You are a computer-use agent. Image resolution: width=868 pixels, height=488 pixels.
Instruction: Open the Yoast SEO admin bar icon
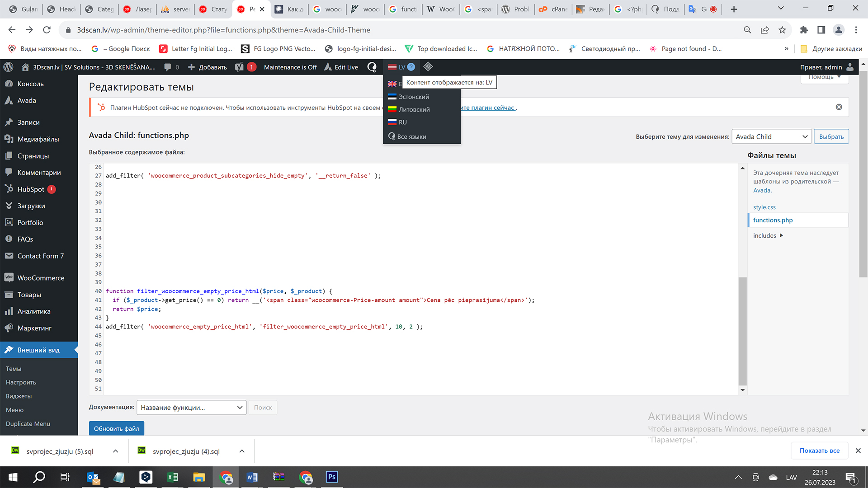(240, 67)
